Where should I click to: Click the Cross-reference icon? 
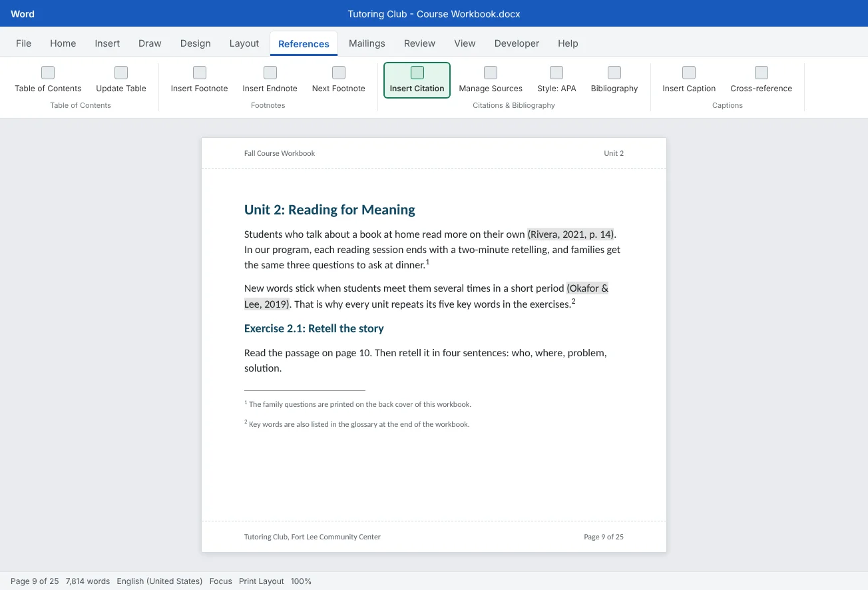tap(761, 73)
